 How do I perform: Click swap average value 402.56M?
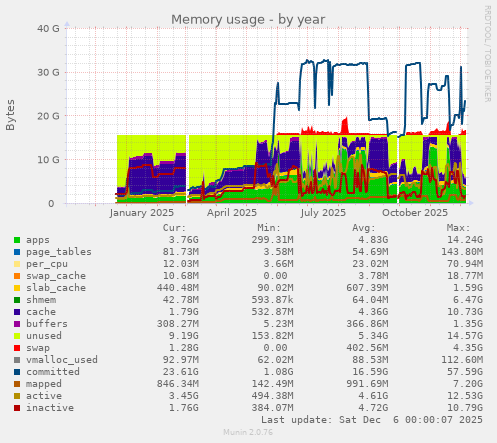(x=367, y=348)
